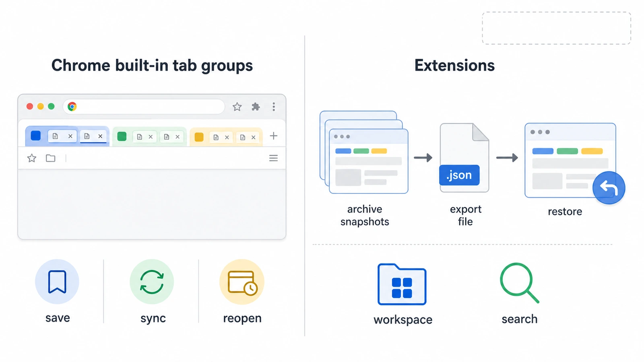Click the "search" label

tap(520, 319)
